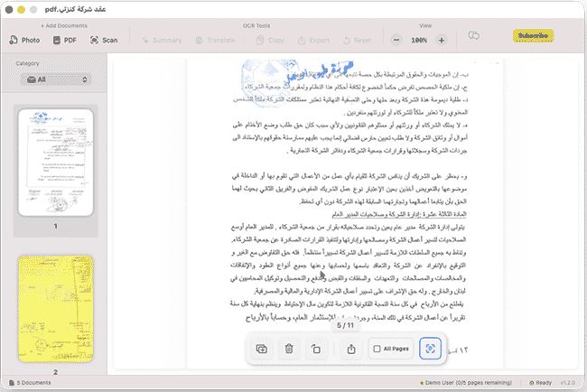587x392 pixels.
Task: Select the yellow highlighted page thumbnail 2
Action: click(x=56, y=309)
